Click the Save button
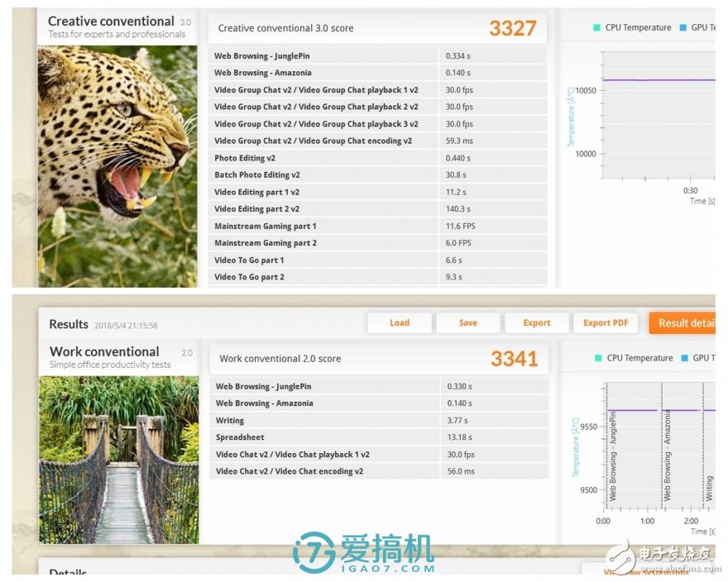 click(x=468, y=322)
